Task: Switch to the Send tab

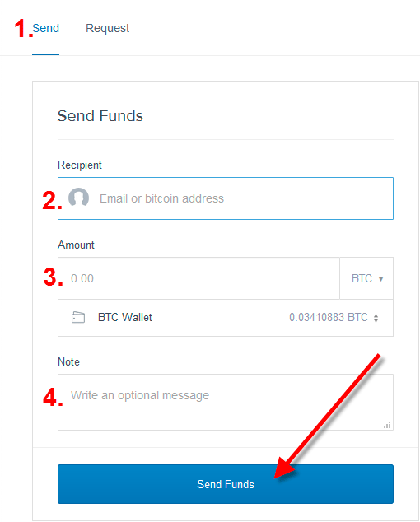Action: click(45, 28)
